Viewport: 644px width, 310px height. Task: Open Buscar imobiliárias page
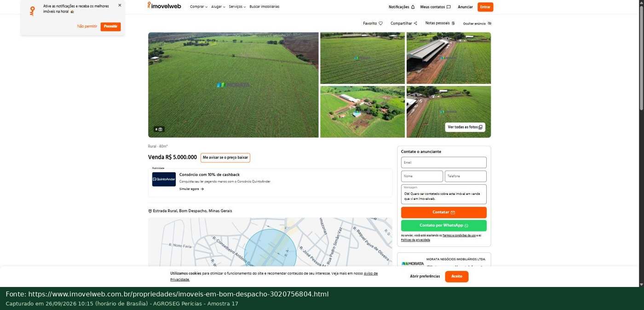pos(264,7)
